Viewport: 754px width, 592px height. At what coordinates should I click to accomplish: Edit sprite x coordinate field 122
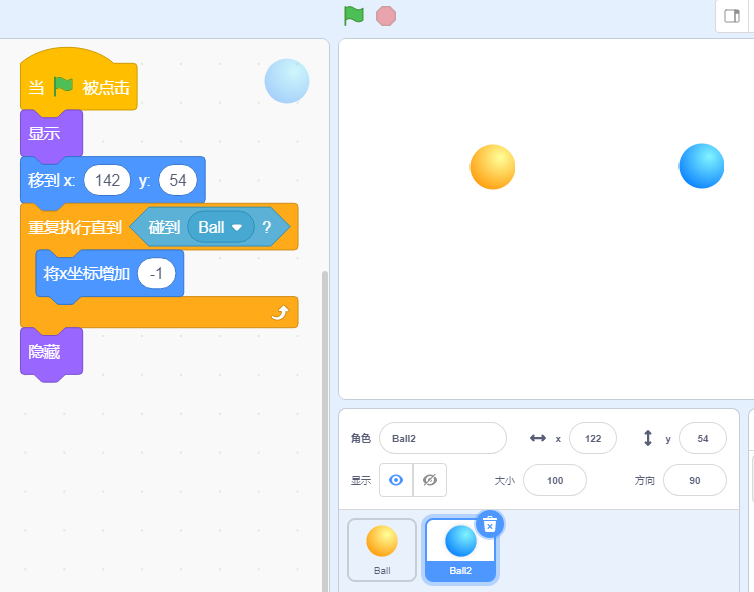click(593, 438)
